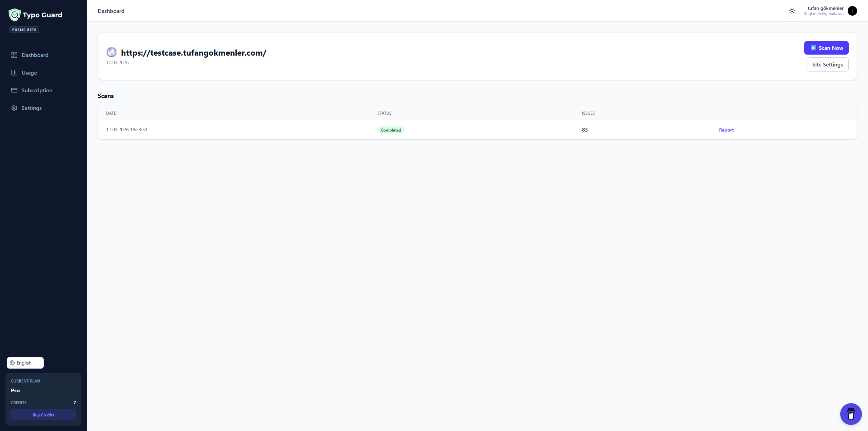Click the Completed status badge
Screen dimensions: 868x431
pos(391,130)
